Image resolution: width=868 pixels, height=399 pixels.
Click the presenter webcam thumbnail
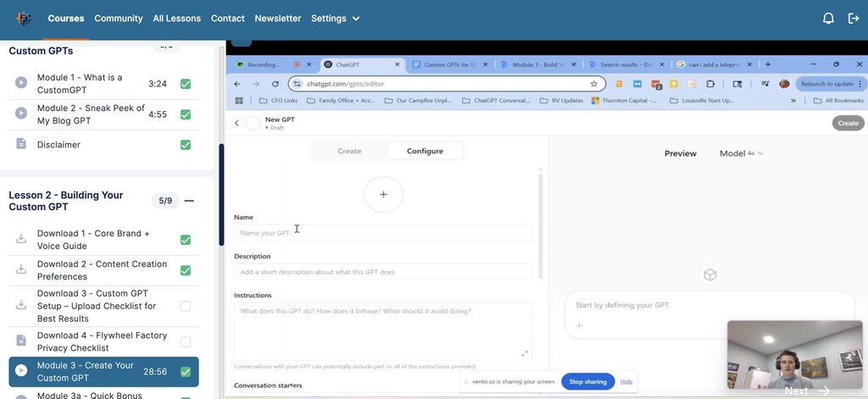click(x=794, y=354)
